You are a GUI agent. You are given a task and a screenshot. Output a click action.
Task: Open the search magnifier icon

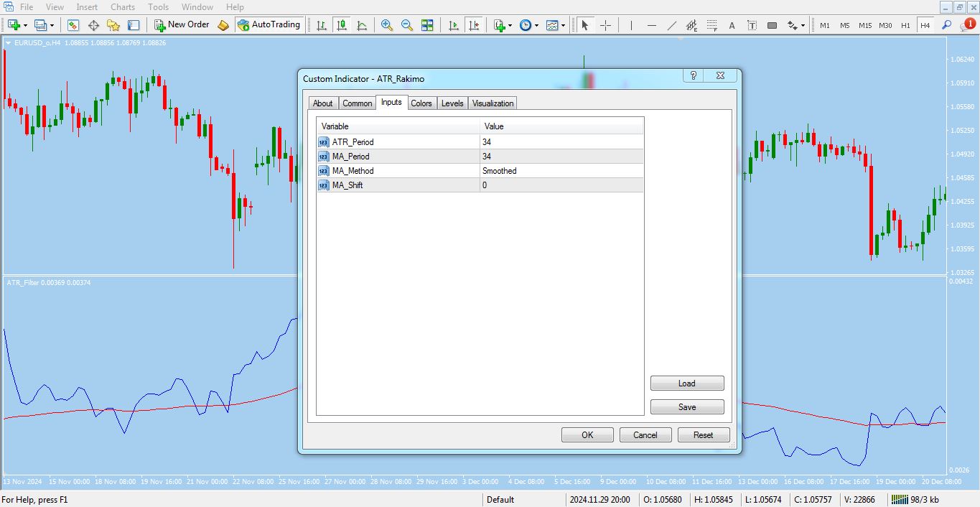tap(946, 25)
